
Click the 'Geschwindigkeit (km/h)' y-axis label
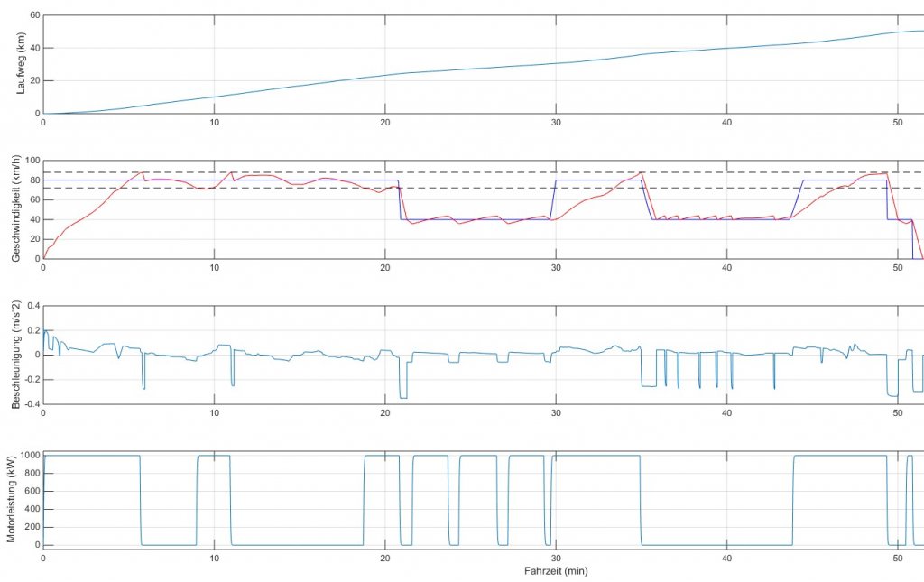click(16, 209)
